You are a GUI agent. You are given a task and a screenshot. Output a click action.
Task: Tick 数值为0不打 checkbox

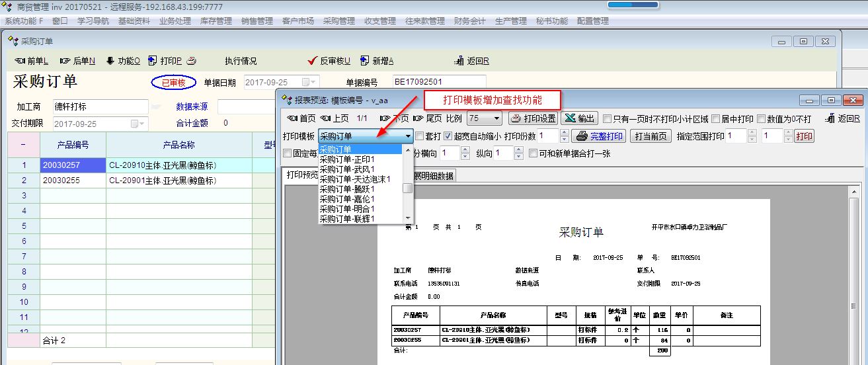pyautogui.click(x=762, y=119)
